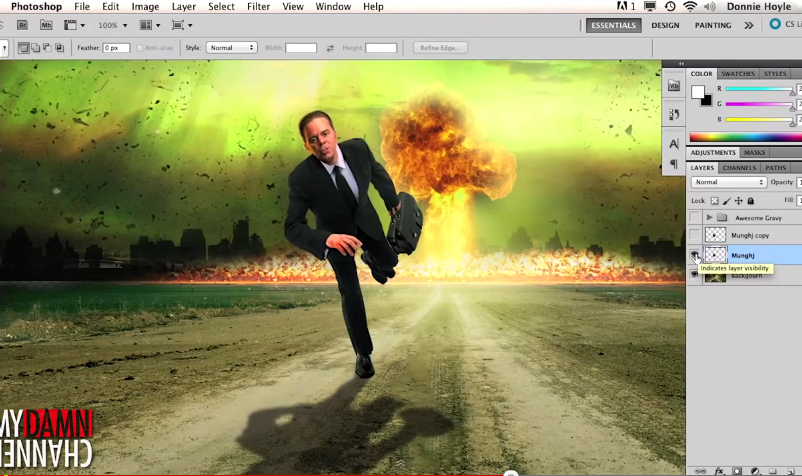Open the Arrange Documents dropdown

click(150, 25)
